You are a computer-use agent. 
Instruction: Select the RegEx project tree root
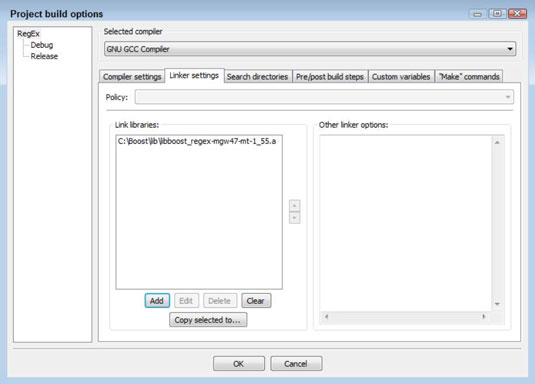pyautogui.click(x=28, y=34)
